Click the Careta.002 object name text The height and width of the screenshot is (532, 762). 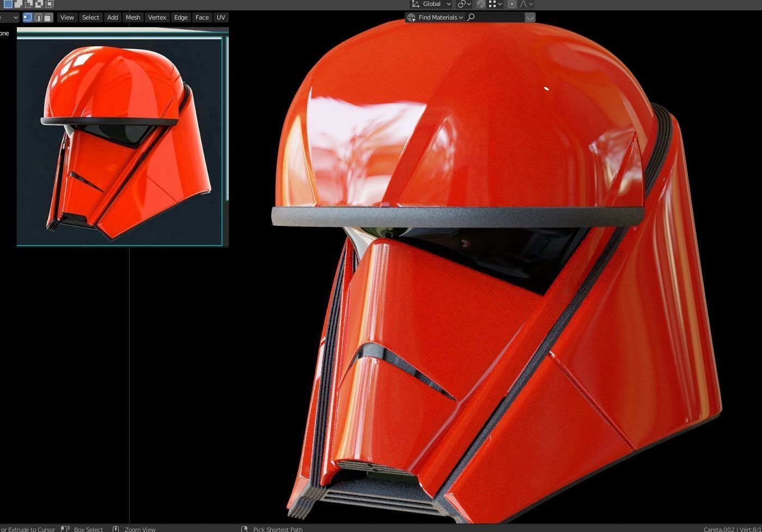(x=719, y=529)
